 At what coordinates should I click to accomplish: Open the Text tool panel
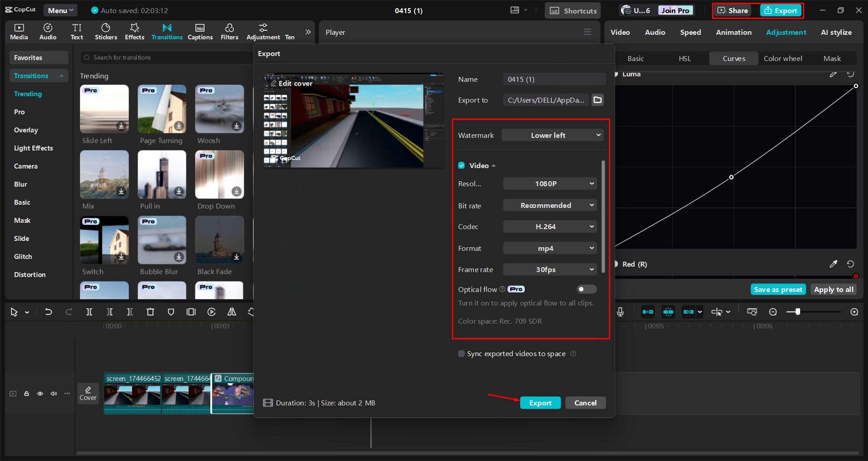click(77, 32)
